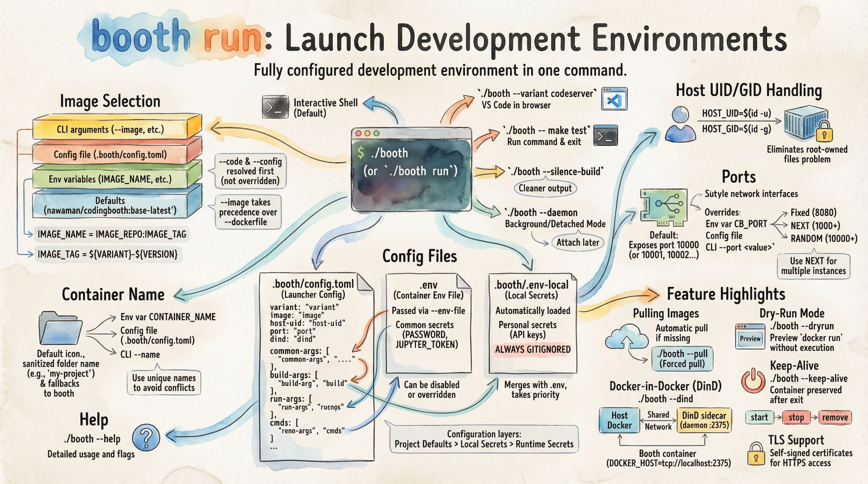868x484 pixels.
Task: Click the '--code & --config resolved first' note
Action: click(x=250, y=171)
